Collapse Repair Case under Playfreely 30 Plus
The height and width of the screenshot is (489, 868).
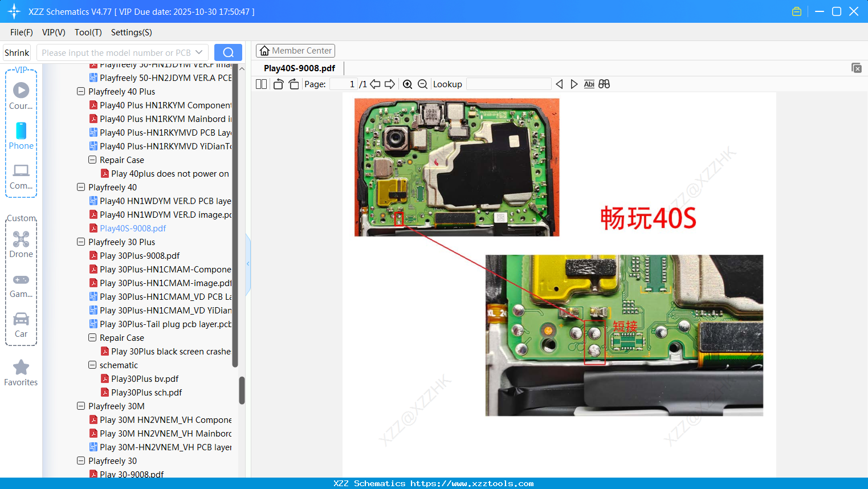(92, 337)
